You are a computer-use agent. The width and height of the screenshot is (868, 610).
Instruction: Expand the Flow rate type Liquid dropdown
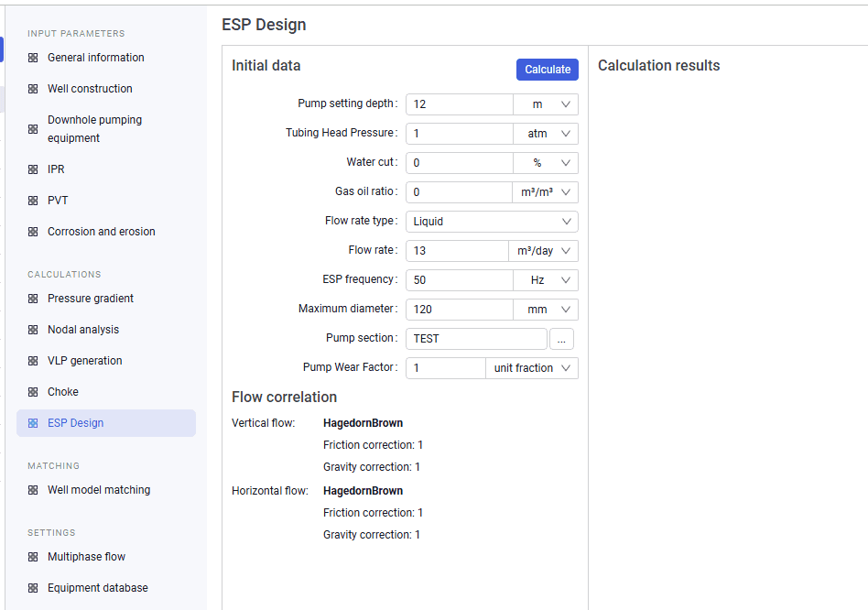492,222
